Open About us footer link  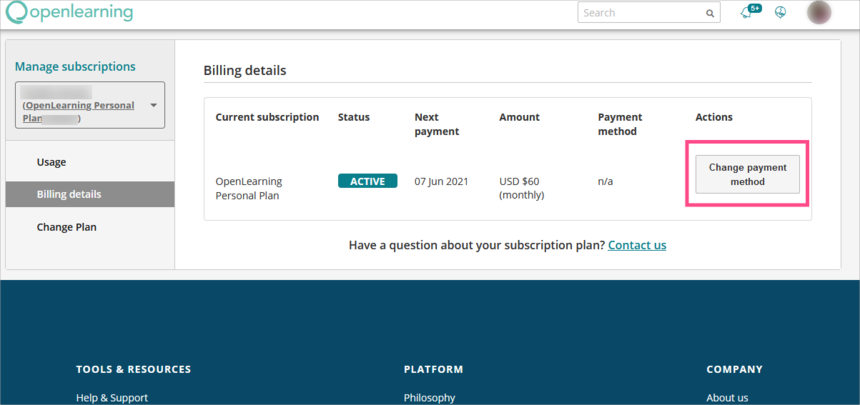coord(727,397)
